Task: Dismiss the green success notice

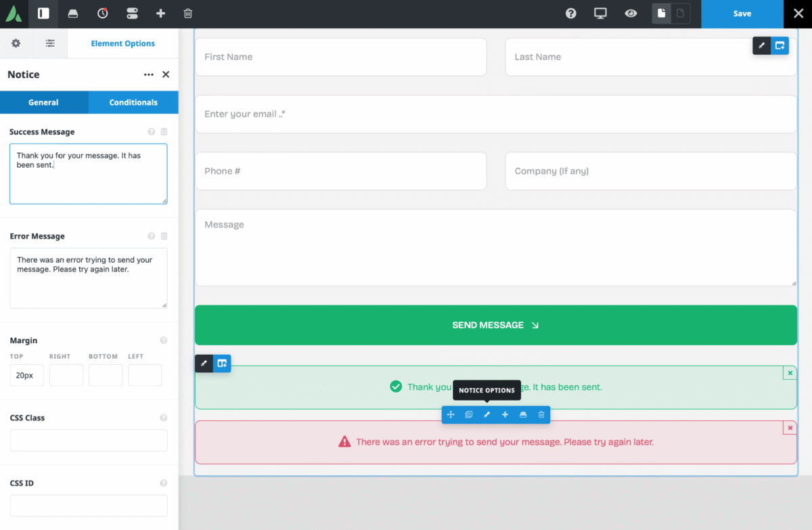Action: click(790, 373)
